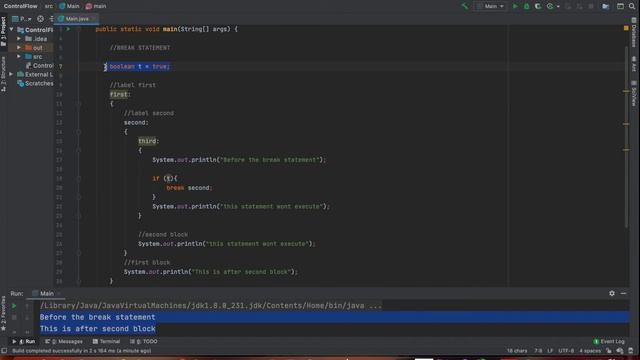Click the 4 spaces indent widget
Screen dimensions: 640x360
590,351
